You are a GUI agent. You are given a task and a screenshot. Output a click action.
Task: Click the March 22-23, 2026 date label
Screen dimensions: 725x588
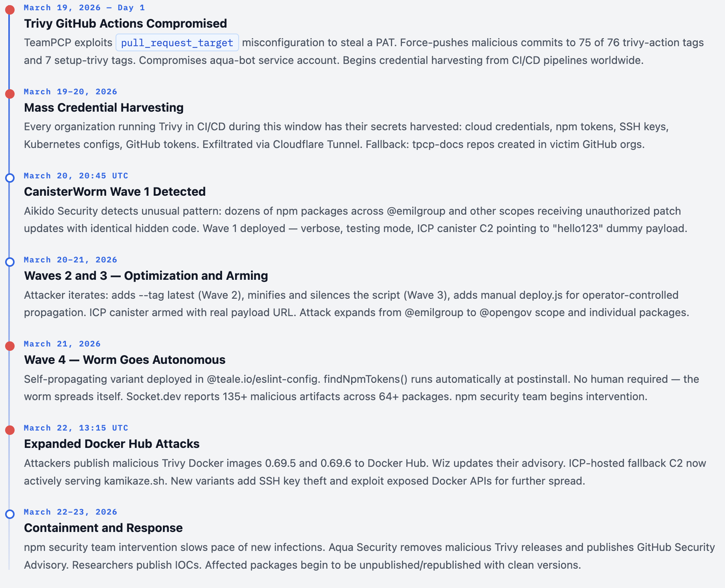click(71, 512)
